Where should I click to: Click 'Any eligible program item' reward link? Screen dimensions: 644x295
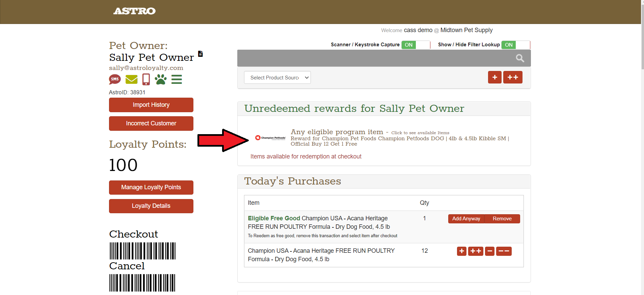[337, 132]
